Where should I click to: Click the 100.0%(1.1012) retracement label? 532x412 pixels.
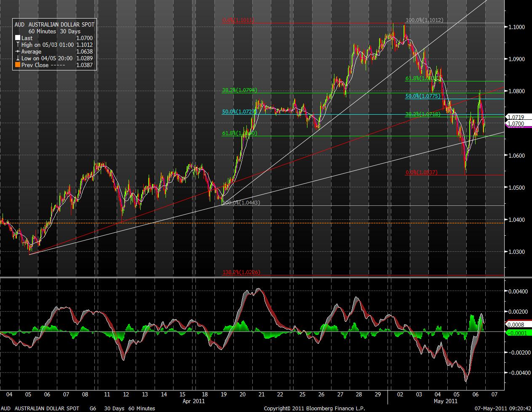(x=424, y=20)
